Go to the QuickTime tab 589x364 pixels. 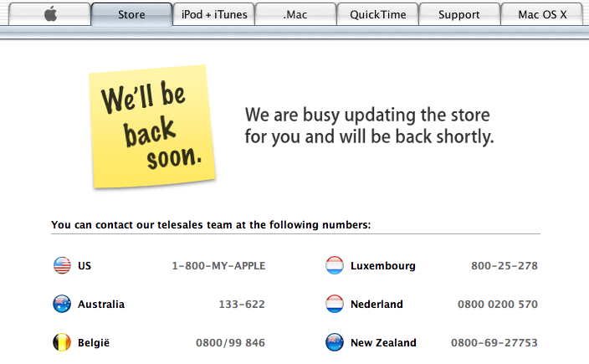[x=378, y=14]
